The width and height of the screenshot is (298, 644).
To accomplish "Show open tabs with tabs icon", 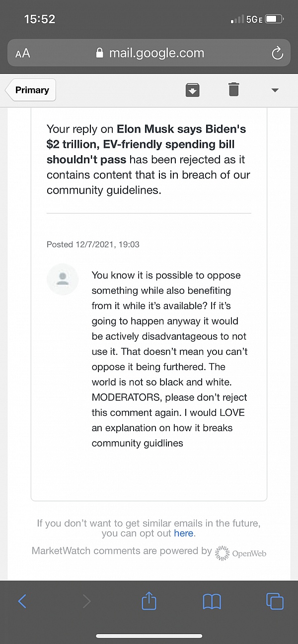I will pos(275,601).
